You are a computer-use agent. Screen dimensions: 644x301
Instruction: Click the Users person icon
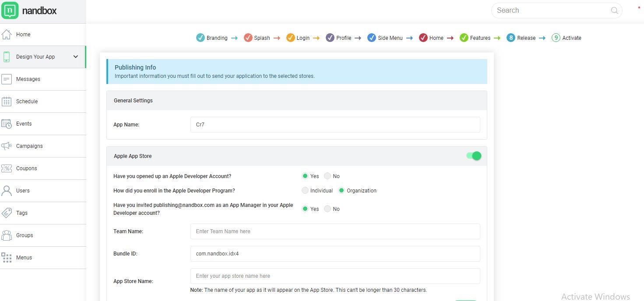tap(7, 191)
